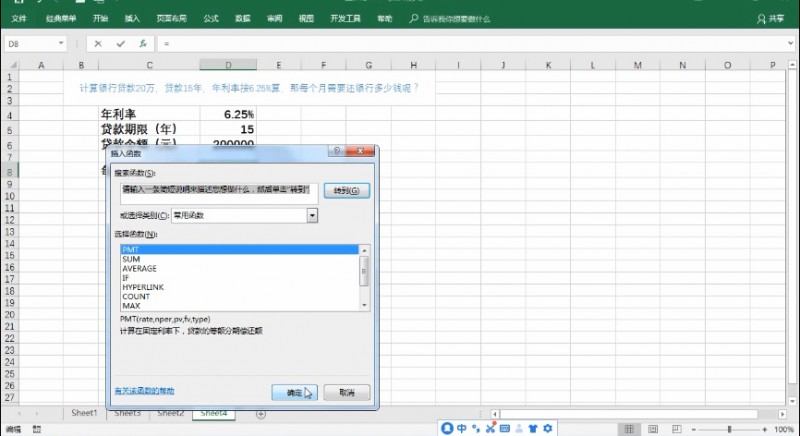
Task: Open the Name Box dropdown arrow
Action: 61,43
